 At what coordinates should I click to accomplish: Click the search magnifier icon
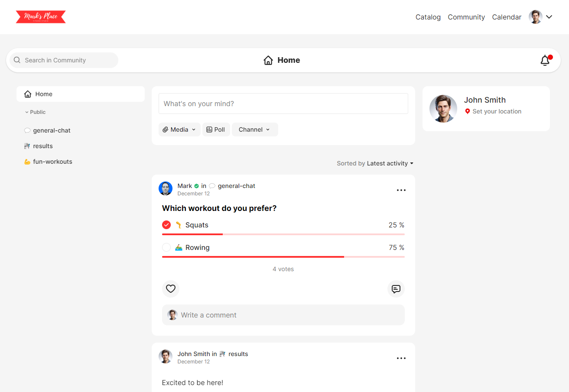[x=17, y=60]
